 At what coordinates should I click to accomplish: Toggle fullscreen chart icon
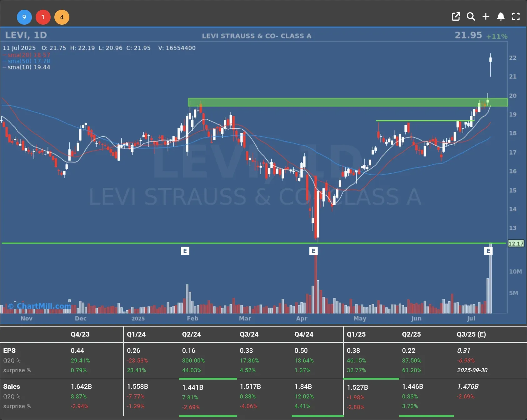click(516, 17)
